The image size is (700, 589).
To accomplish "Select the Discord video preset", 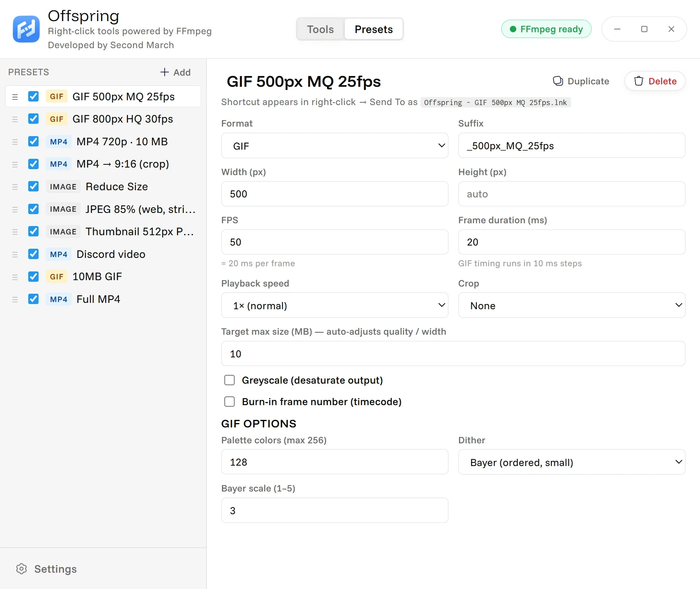I will coord(103,254).
